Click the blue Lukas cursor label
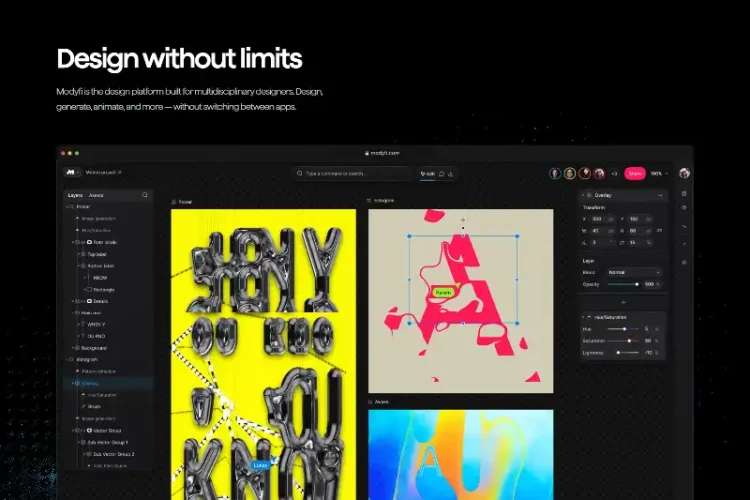Screen dimensions: 750x500 coord(261,465)
